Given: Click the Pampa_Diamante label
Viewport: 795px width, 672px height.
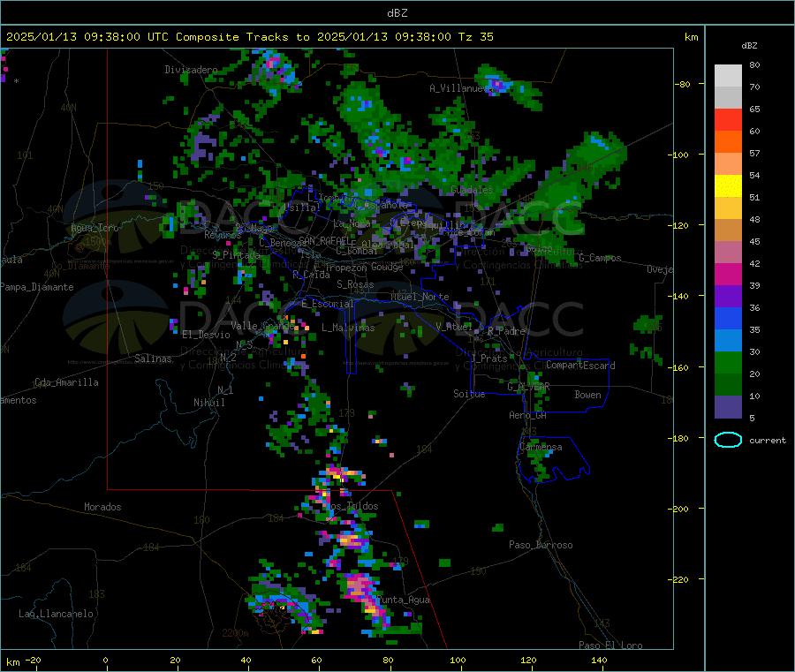Looking at the screenshot, I should point(37,287).
